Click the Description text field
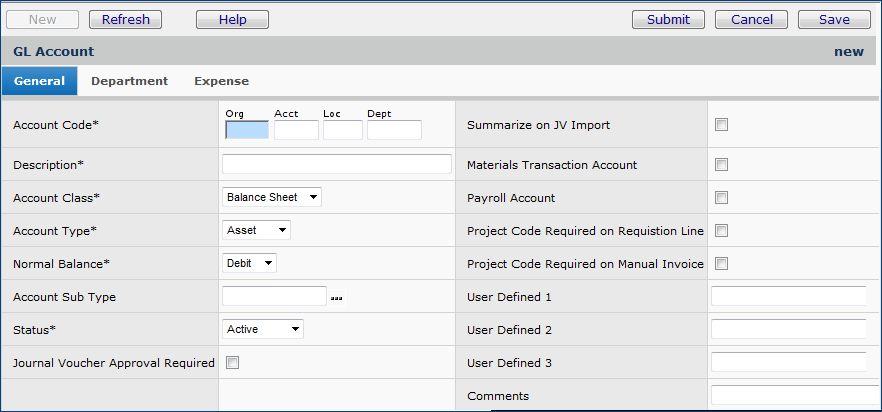This screenshot has width=882, height=412. 336,164
